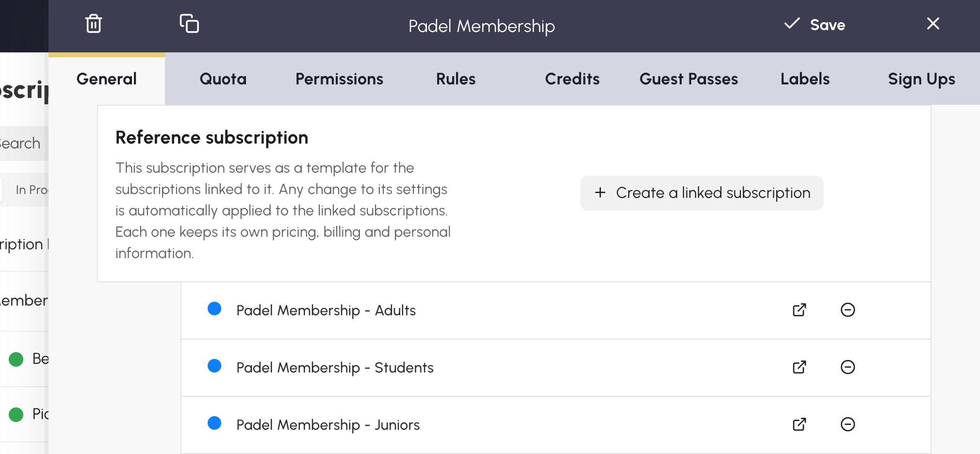Switch to the Quota tab

pyautogui.click(x=223, y=79)
